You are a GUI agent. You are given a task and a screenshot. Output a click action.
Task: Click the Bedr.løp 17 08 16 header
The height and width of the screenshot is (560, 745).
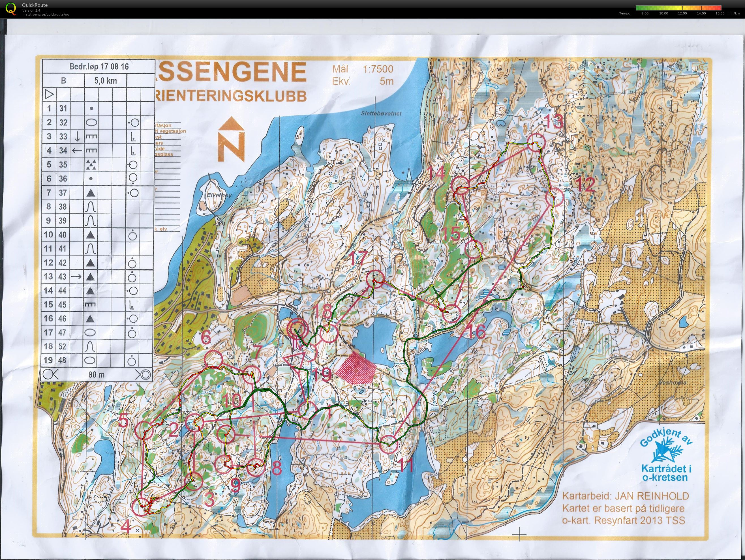(x=99, y=66)
